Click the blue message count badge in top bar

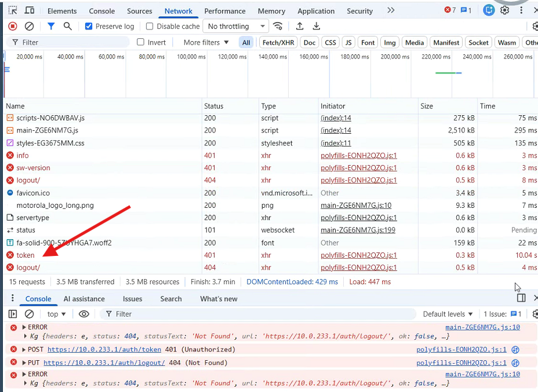[466, 10]
